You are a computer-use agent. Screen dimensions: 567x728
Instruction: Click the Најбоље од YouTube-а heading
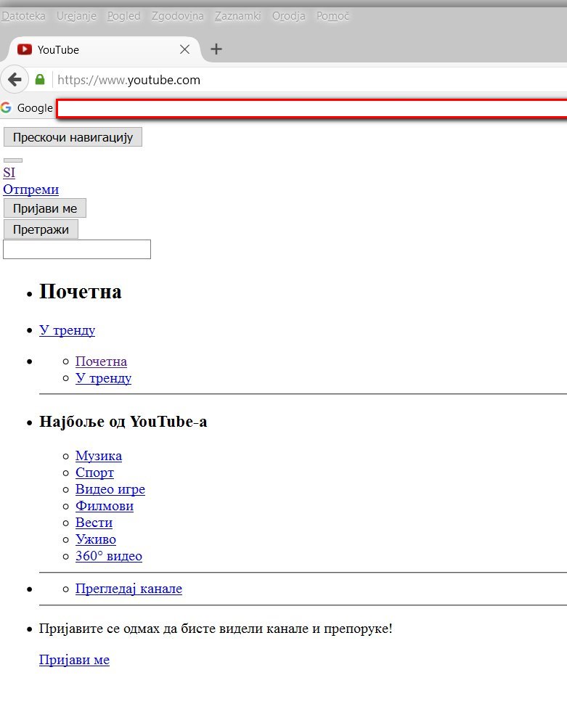coord(123,422)
